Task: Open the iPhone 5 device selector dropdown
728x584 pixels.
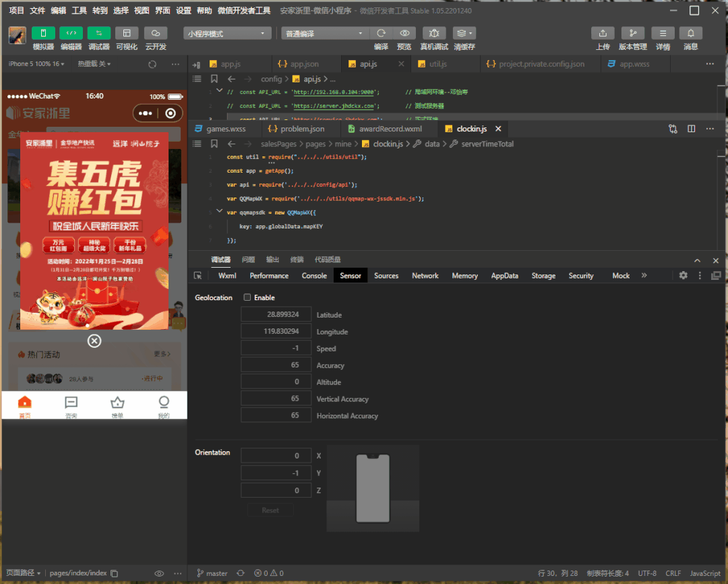Action: (36, 63)
